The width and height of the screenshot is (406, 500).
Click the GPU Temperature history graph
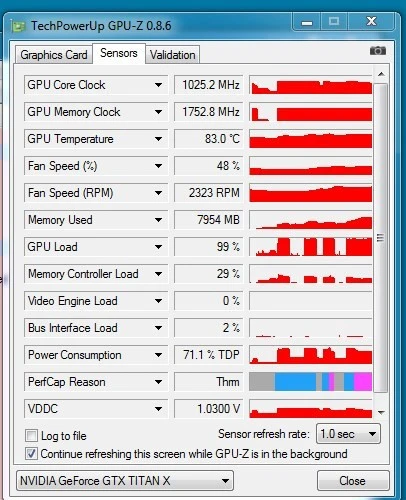[311, 139]
